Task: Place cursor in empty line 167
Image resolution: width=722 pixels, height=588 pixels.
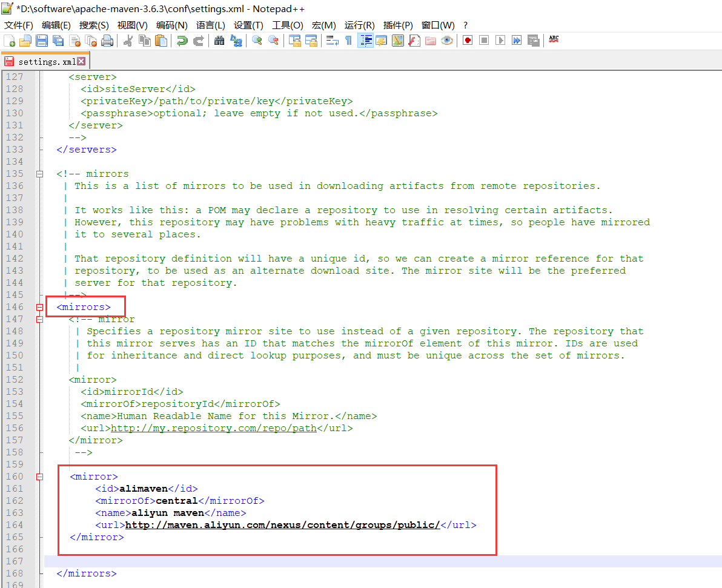Action: (x=383, y=561)
